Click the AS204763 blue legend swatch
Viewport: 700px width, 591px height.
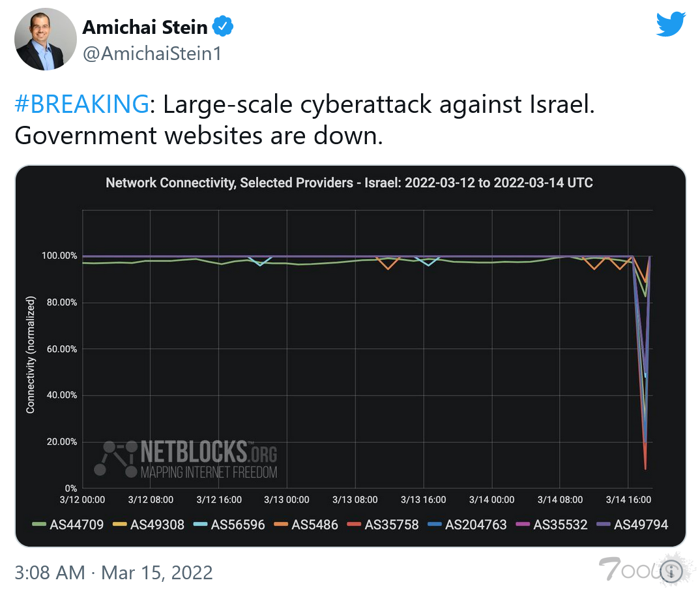[x=435, y=524]
